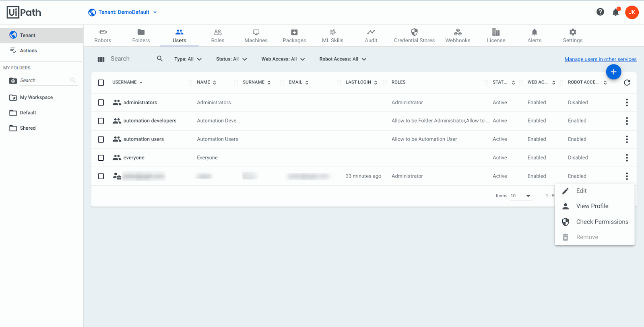
Task: Click the 'automation developers' username
Action: coord(150,121)
